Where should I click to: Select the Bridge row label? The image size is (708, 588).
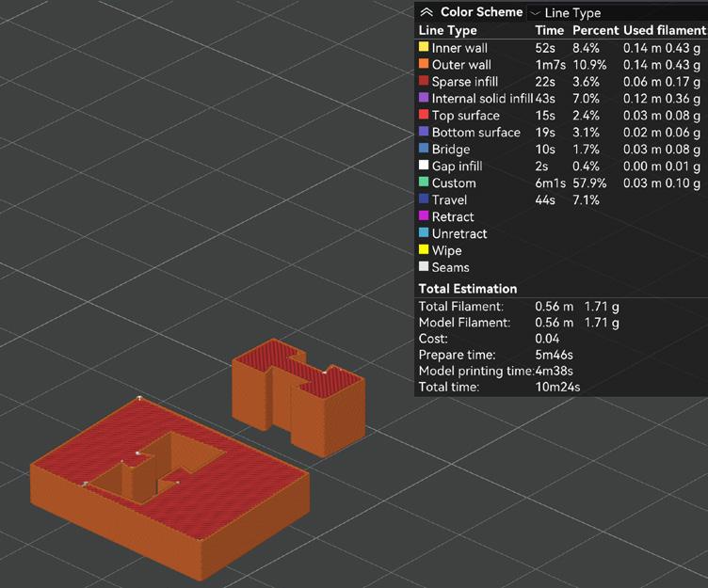[451, 150]
